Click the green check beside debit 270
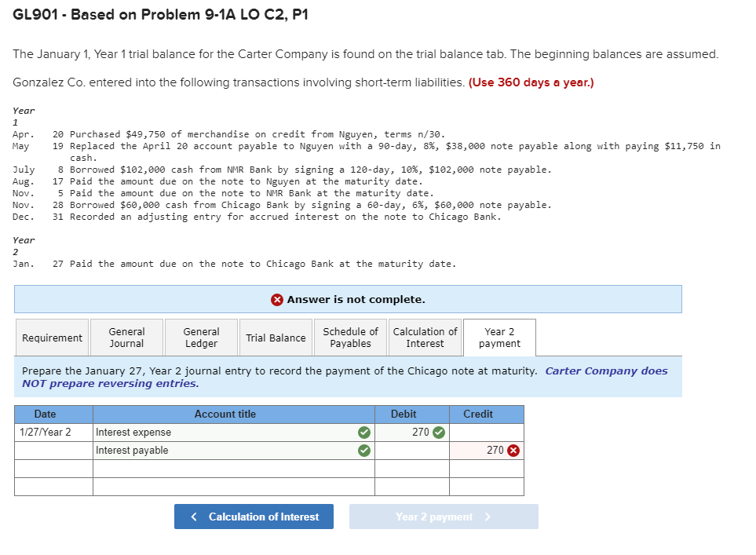The image size is (756, 555). [x=439, y=433]
